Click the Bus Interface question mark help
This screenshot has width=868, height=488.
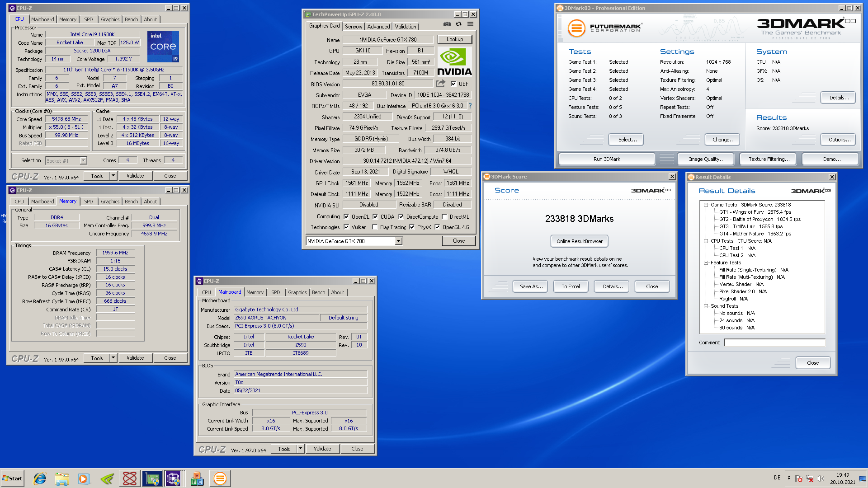tap(470, 106)
